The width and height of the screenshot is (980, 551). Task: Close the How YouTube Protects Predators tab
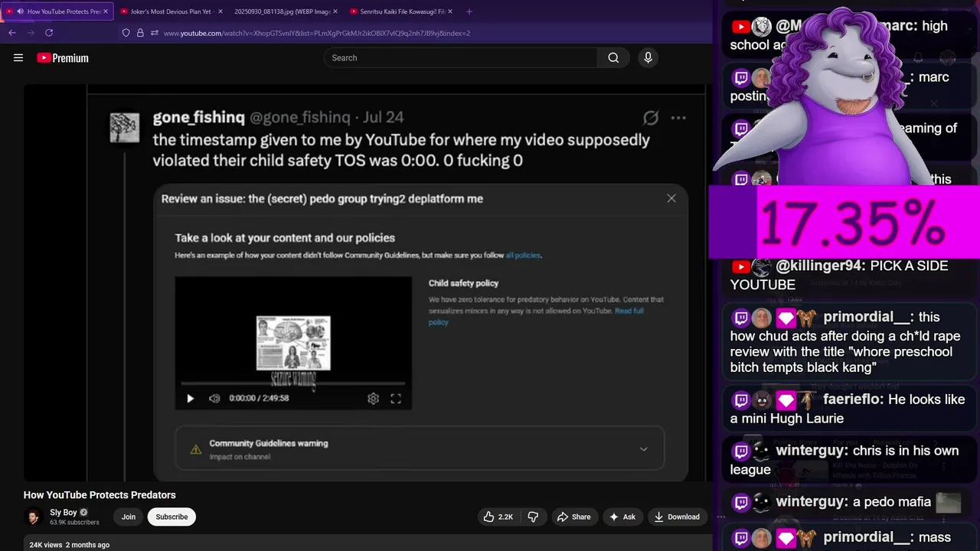[106, 11]
